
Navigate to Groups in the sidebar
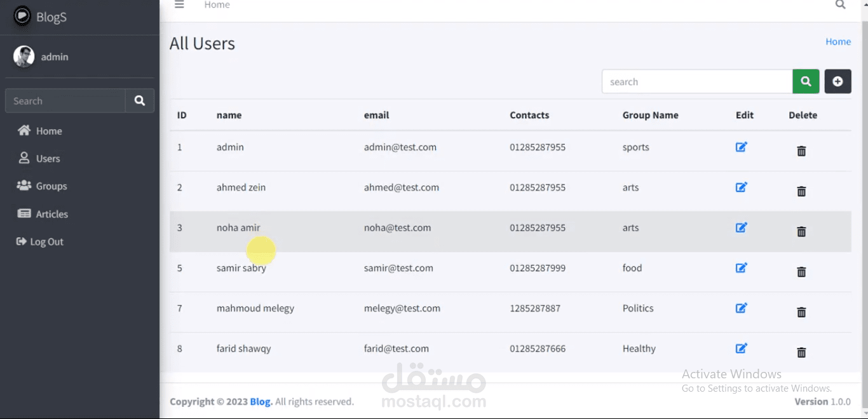[x=51, y=186]
